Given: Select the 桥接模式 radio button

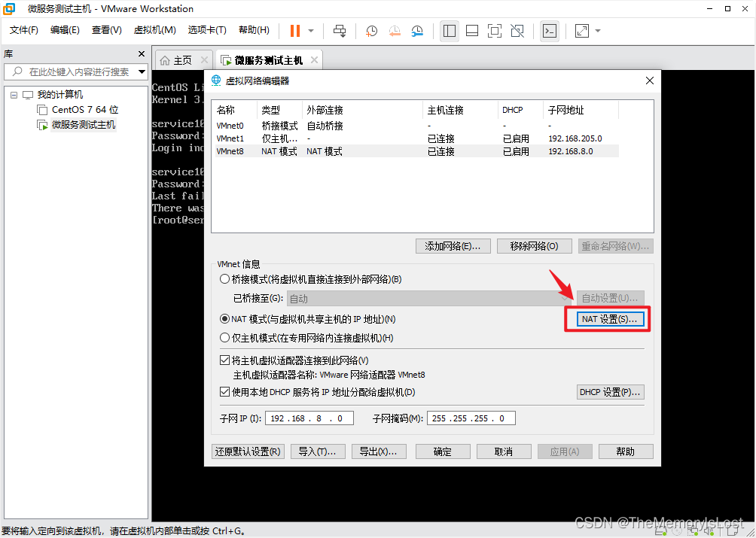Looking at the screenshot, I should click(x=224, y=279).
